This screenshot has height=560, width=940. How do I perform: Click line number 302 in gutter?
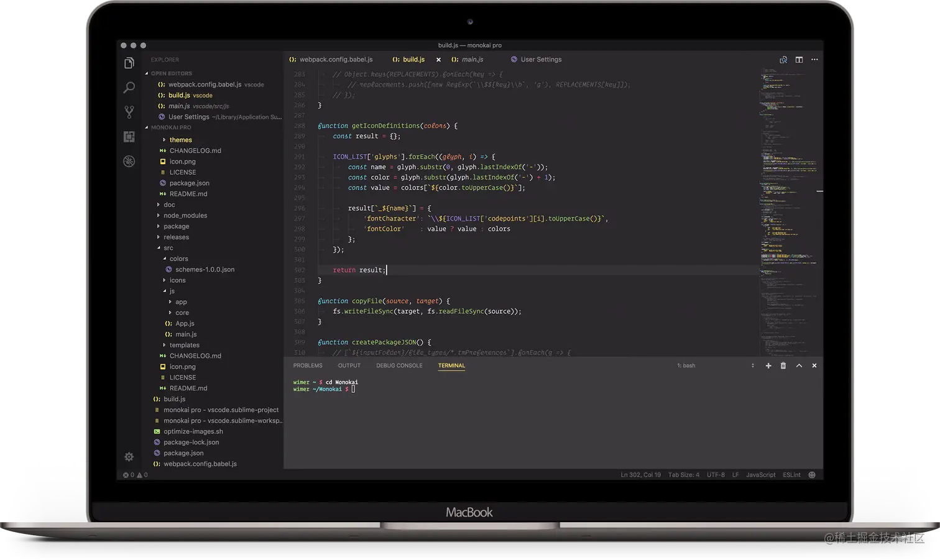coord(300,270)
